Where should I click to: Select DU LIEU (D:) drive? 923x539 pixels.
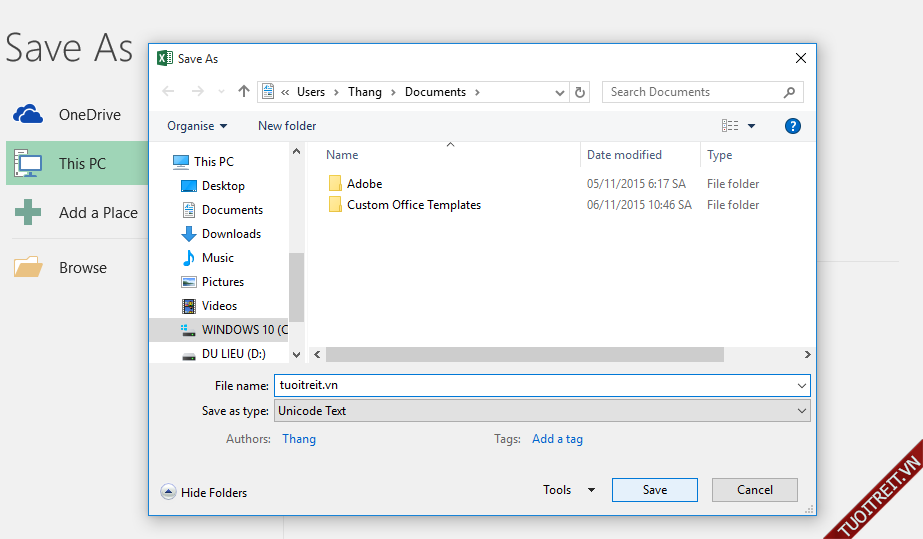[233, 354]
